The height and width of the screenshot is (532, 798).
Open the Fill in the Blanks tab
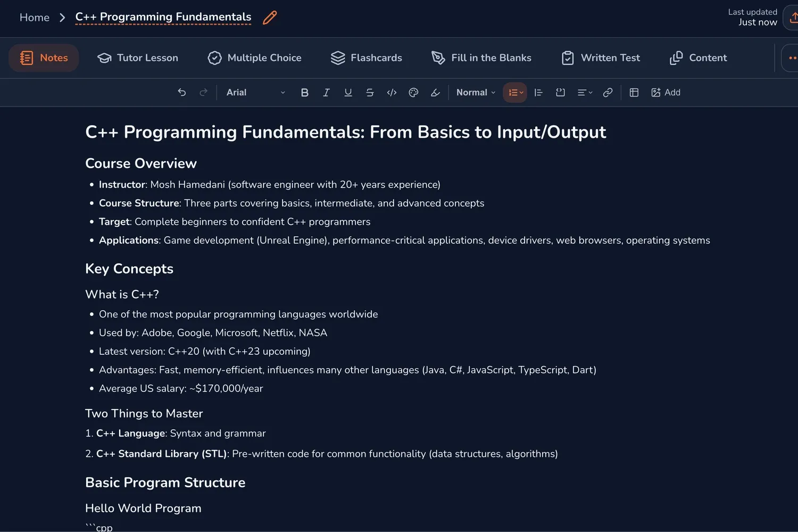pos(481,58)
